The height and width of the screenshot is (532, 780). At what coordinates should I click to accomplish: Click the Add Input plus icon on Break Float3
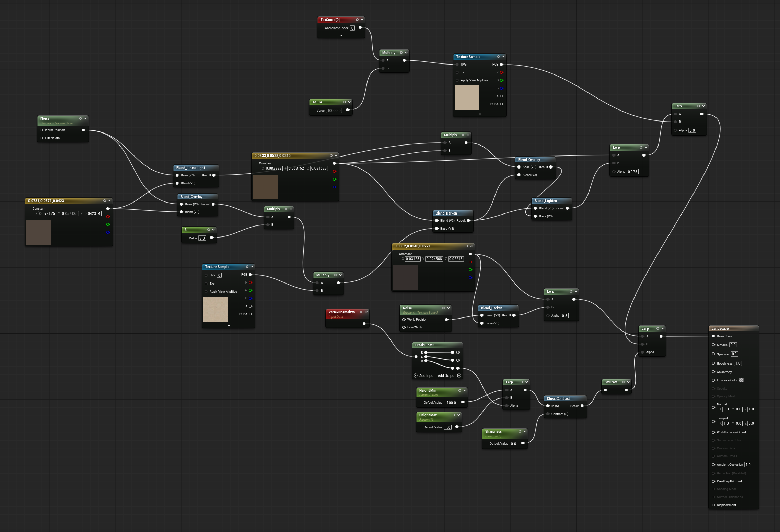point(416,375)
